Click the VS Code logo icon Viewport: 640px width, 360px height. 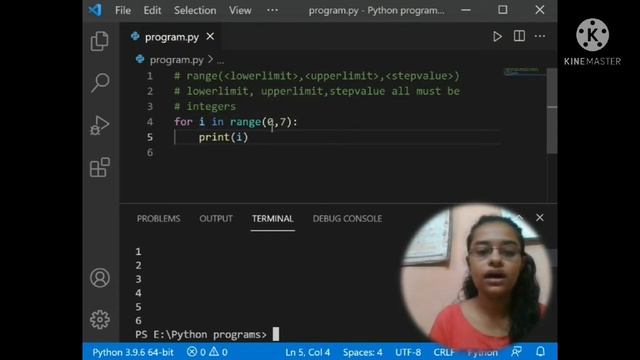(96, 10)
